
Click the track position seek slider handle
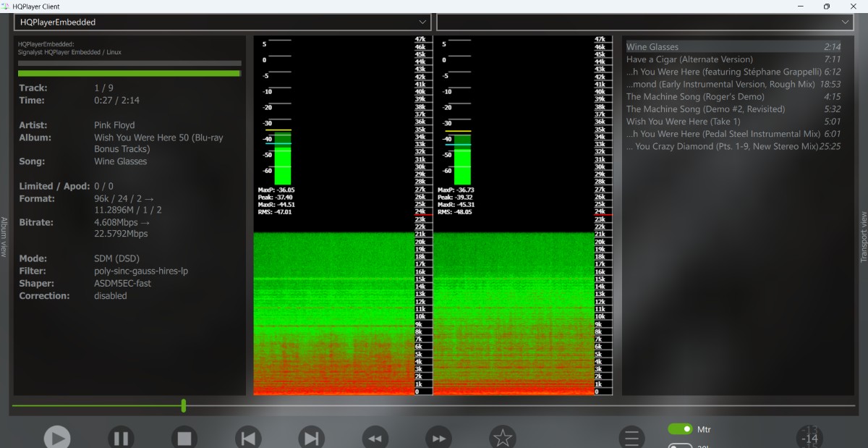pyautogui.click(x=184, y=405)
